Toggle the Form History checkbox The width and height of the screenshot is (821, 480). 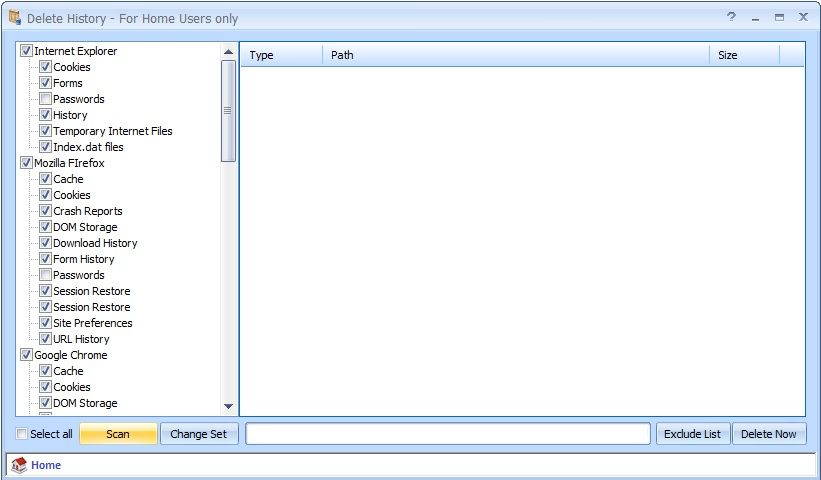pyautogui.click(x=45, y=259)
